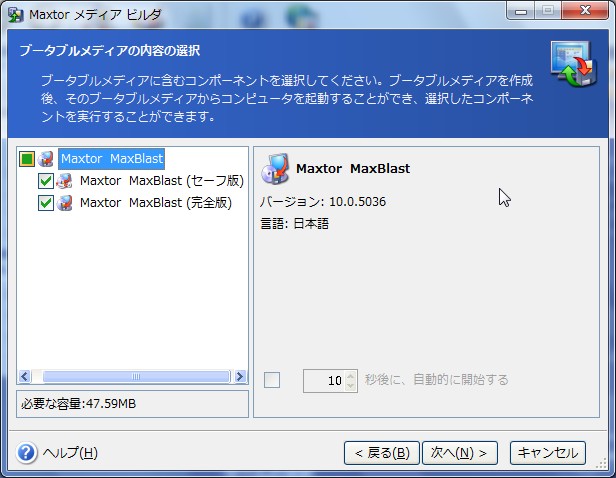Click the root Maxtor MaxBlast tree node icon
Viewport: 616px width, 478px height.
(x=46, y=159)
